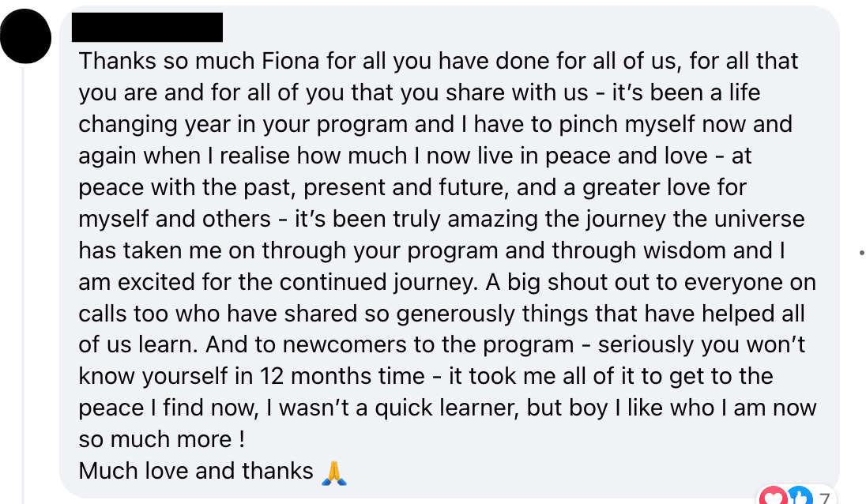
Task: Click the "Much love and thanks" line
Action: coord(196,472)
